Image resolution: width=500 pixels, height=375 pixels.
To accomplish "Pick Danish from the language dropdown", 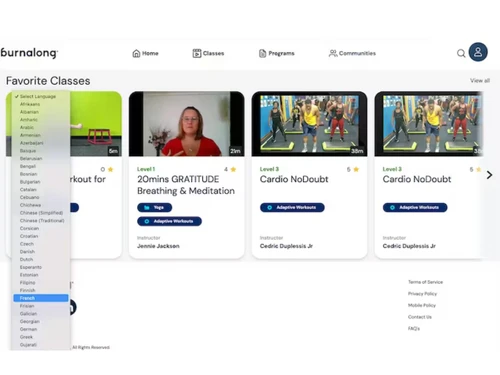I will (41, 251).
